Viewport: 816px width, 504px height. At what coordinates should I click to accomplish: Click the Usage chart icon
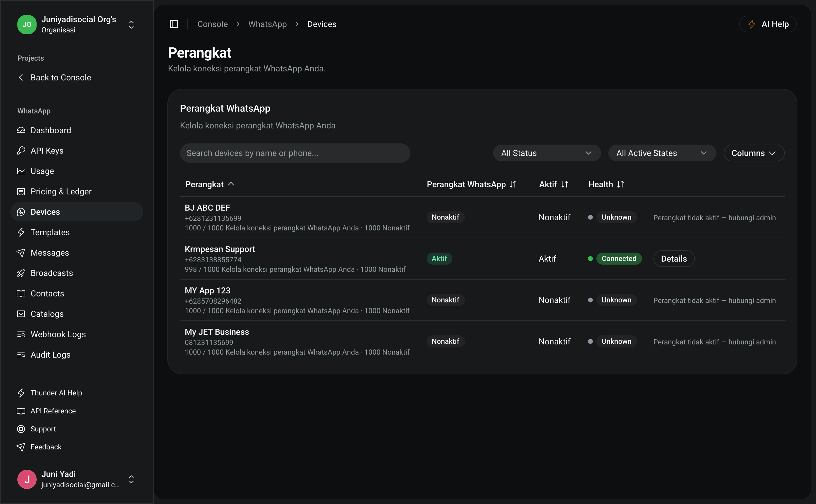click(21, 171)
